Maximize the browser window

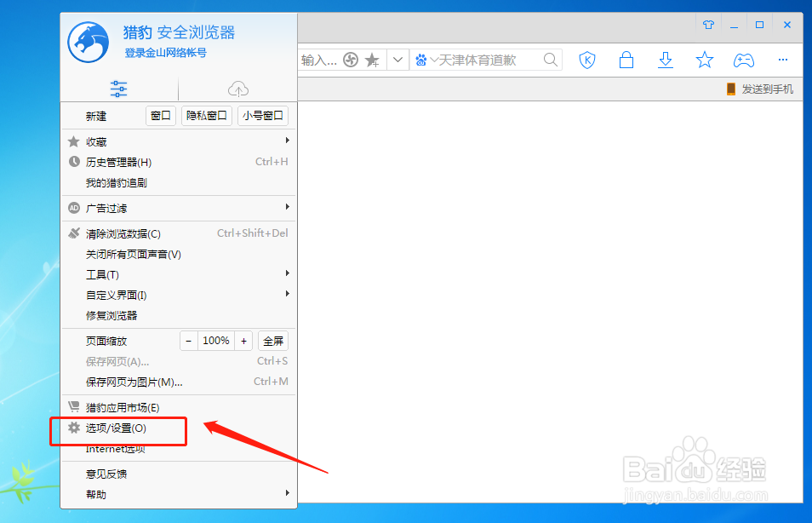[760, 25]
